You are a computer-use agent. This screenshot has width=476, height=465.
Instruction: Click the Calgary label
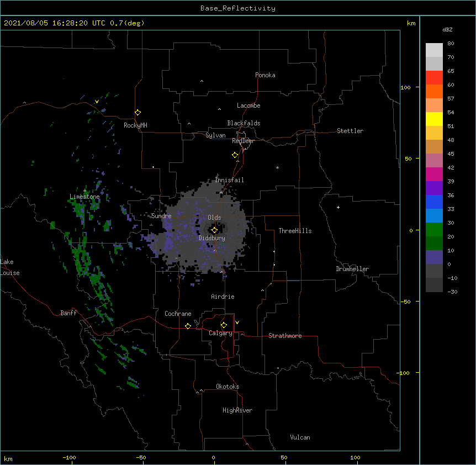click(220, 333)
